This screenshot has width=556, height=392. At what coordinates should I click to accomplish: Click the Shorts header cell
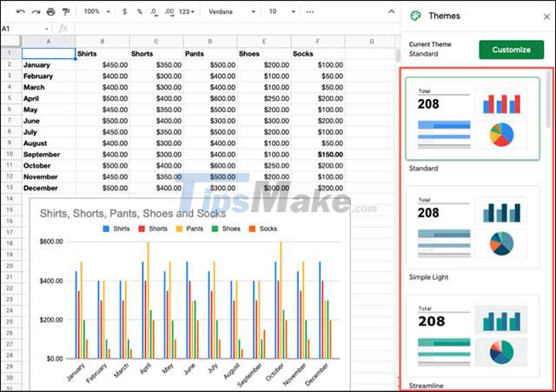pyautogui.click(x=156, y=54)
